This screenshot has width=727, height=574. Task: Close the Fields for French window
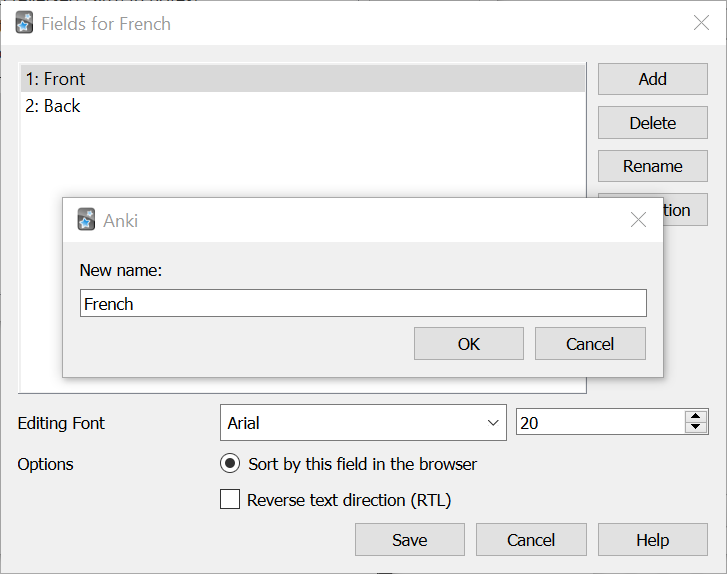click(701, 23)
